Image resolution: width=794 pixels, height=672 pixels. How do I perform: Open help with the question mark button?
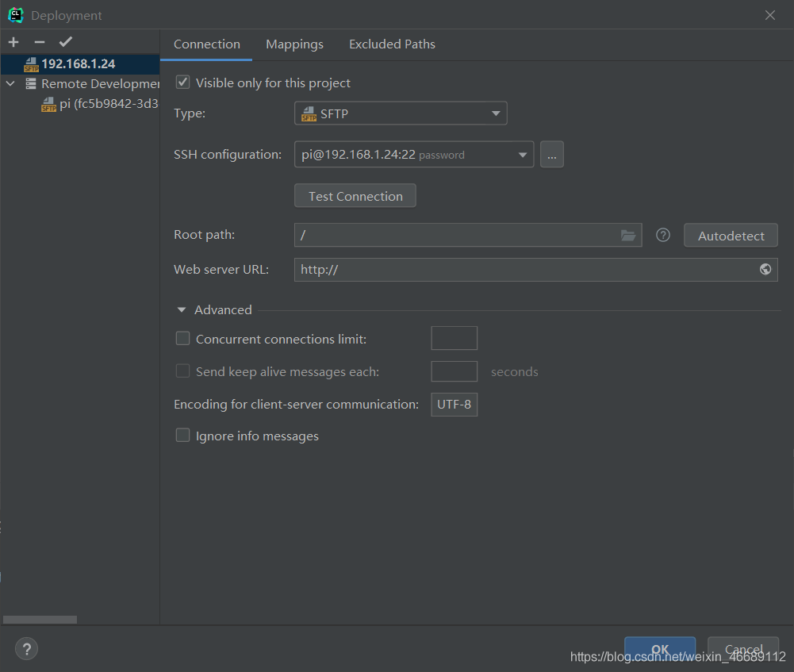click(x=27, y=649)
